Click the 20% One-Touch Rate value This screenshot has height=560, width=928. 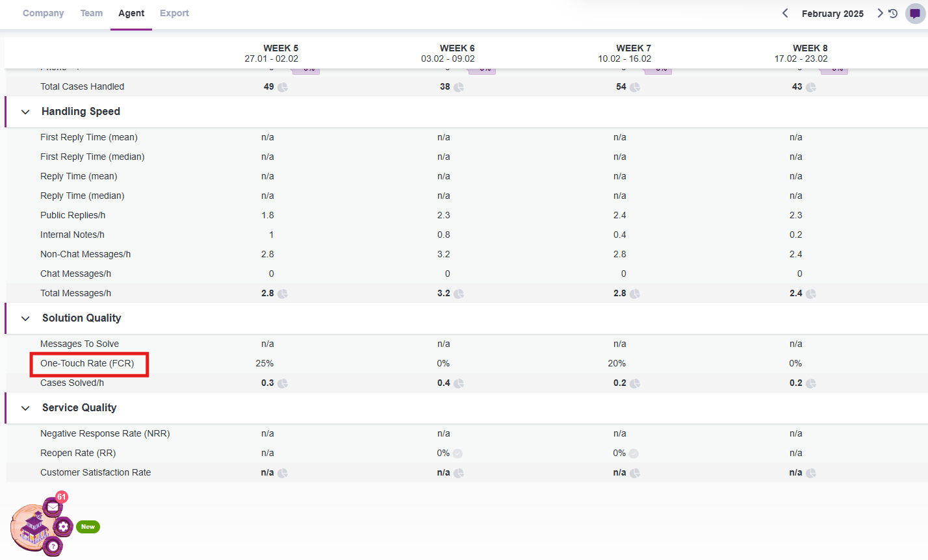(617, 363)
